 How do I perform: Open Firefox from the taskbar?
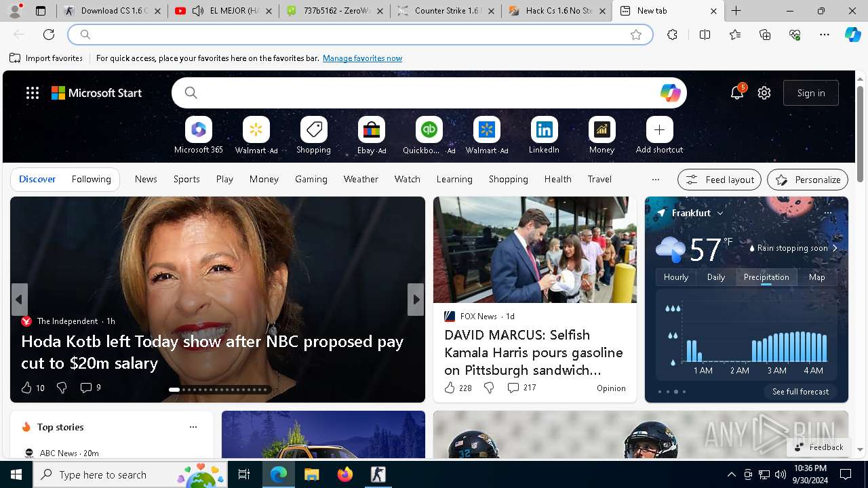[x=345, y=474]
